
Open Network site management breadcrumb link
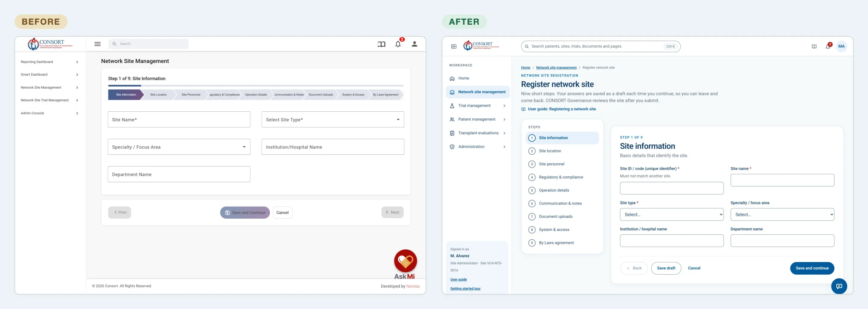(x=556, y=68)
